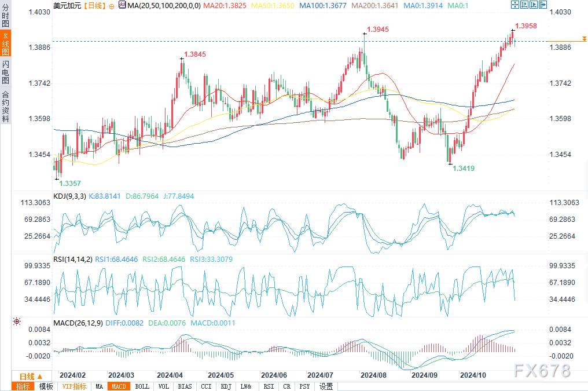
Task: Click the red sun icon near MACD panel
Action: [x=16, y=321]
